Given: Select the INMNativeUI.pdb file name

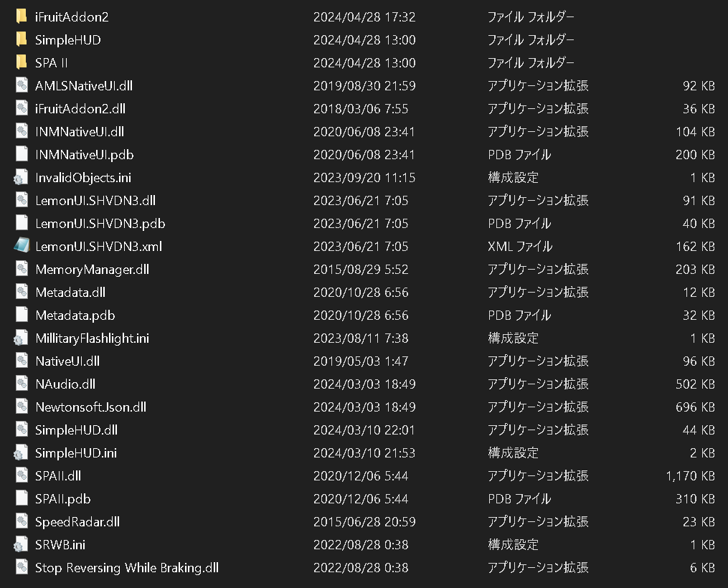Looking at the screenshot, I should [x=84, y=154].
